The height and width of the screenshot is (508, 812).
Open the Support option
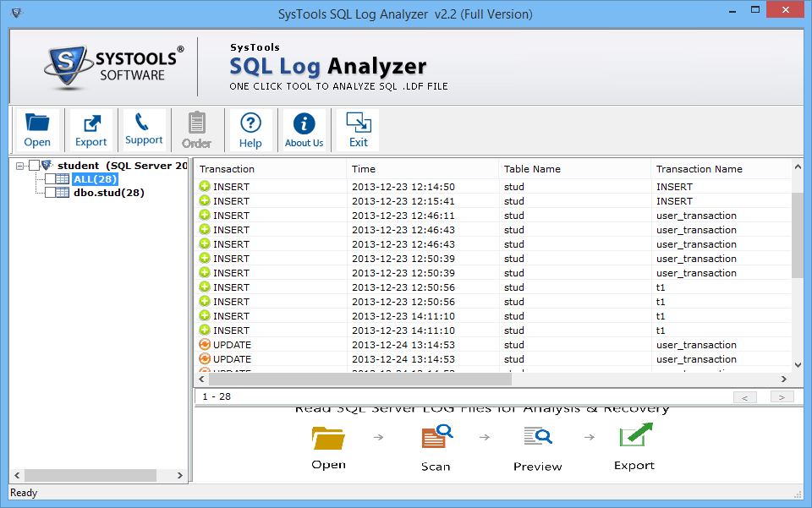click(144, 128)
